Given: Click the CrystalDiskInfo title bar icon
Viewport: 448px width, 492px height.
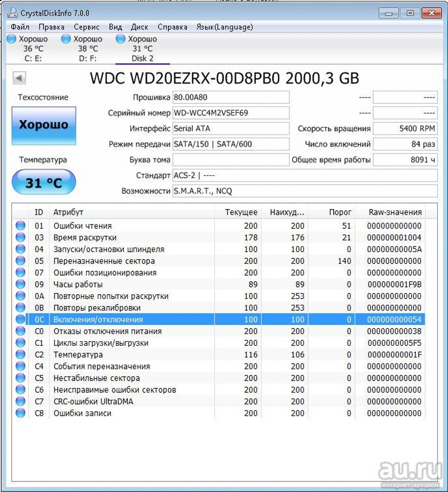Looking at the screenshot, I should 12,12.
